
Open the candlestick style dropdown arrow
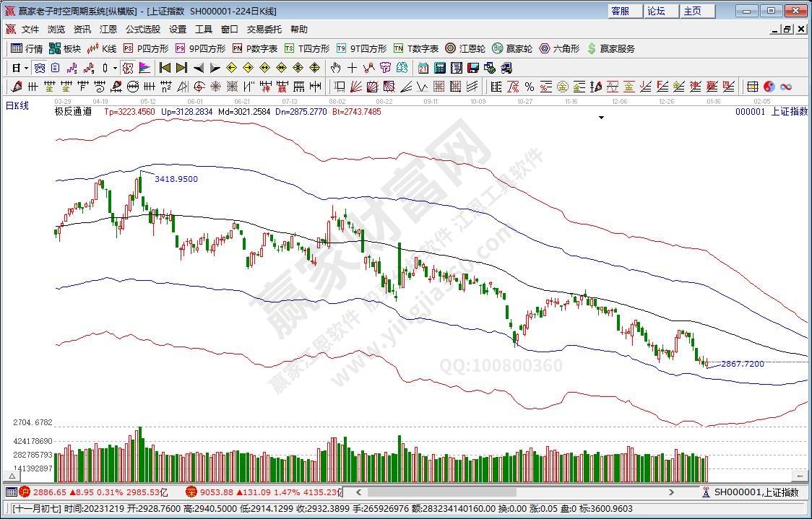tap(115, 68)
